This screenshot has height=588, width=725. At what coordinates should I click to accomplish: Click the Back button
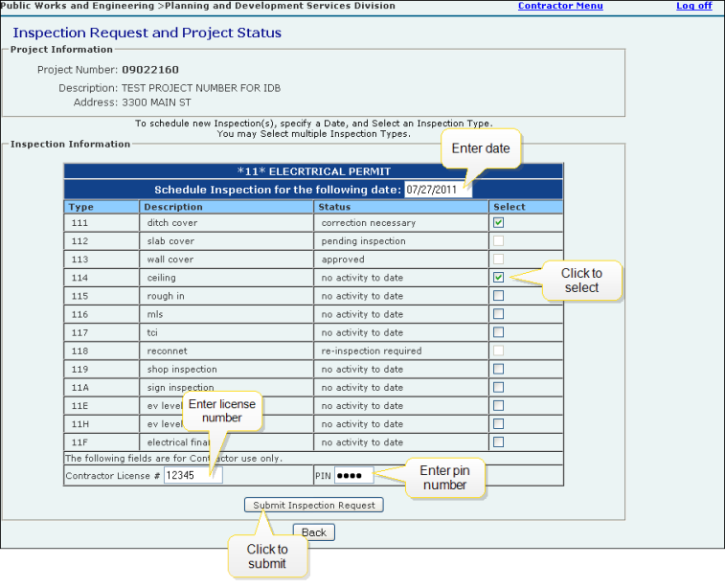click(x=313, y=532)
